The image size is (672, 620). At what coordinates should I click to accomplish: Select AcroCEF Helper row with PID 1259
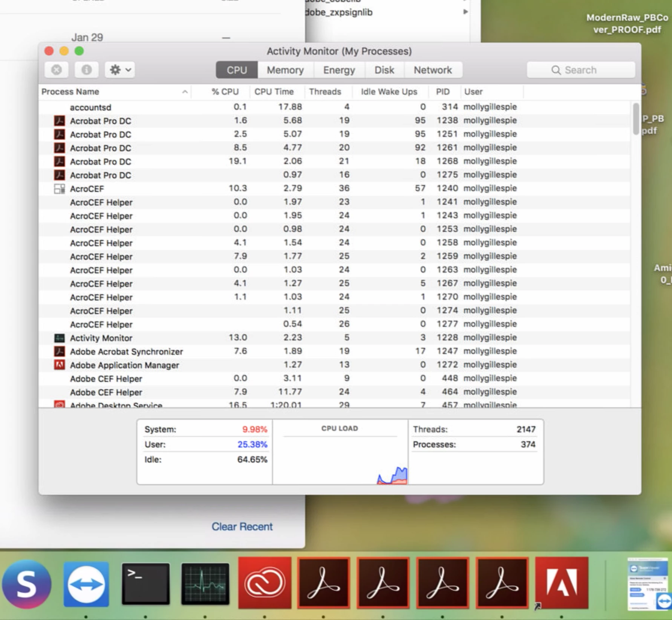335,256
